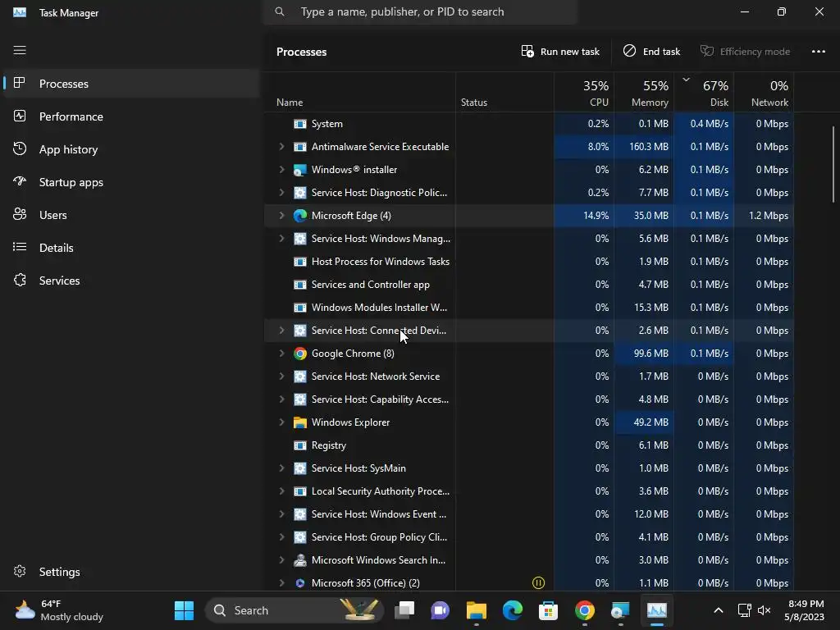Image resolution: width=840 pixels, height=630 pixels.
Task: Expand Antimalware Service Executable group
Action: point(281,146)
